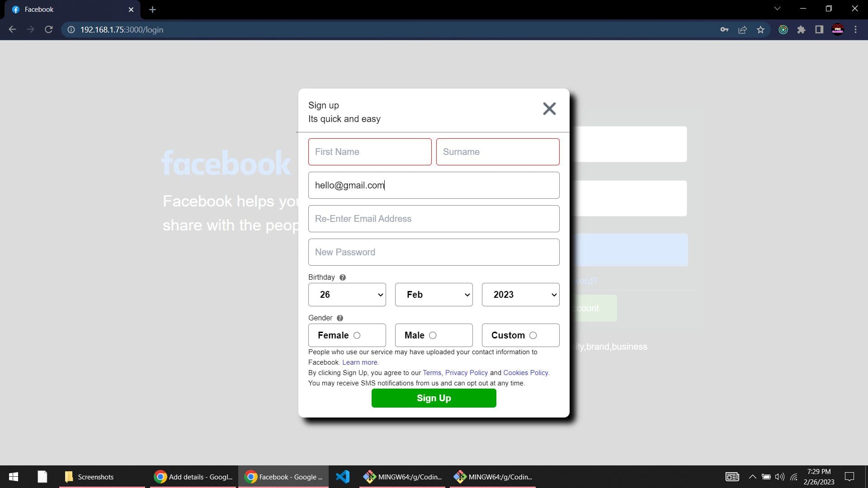Screen dimensions: 868x488
Task: Click the news widget tray icon
Action: click(x=732, y=477)
